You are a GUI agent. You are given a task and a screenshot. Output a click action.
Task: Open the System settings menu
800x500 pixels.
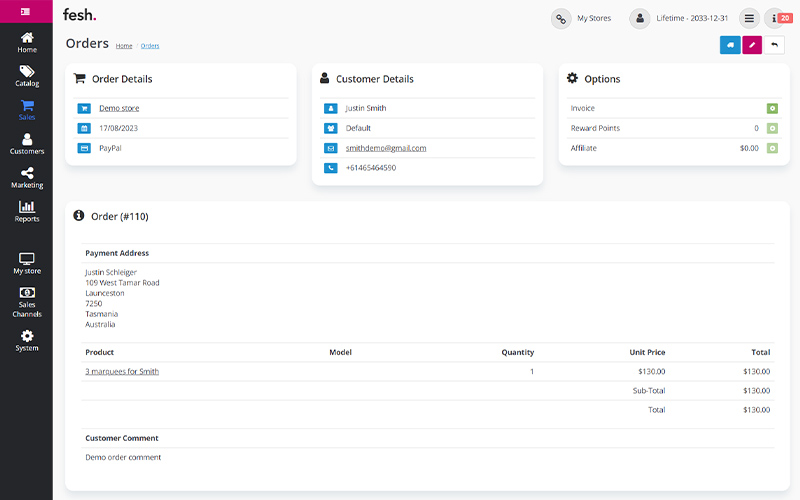pos(27,341)
